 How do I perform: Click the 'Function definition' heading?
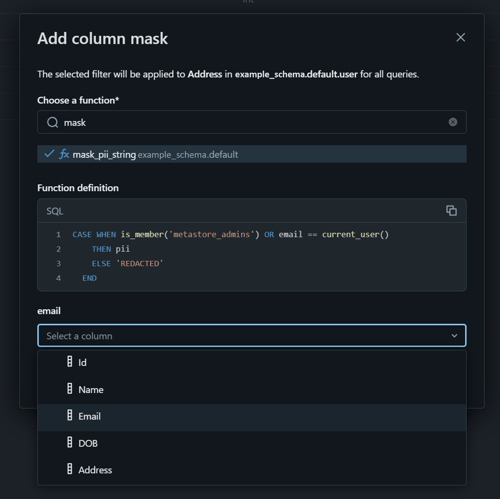pyautogui.click(x=78, y=188)
